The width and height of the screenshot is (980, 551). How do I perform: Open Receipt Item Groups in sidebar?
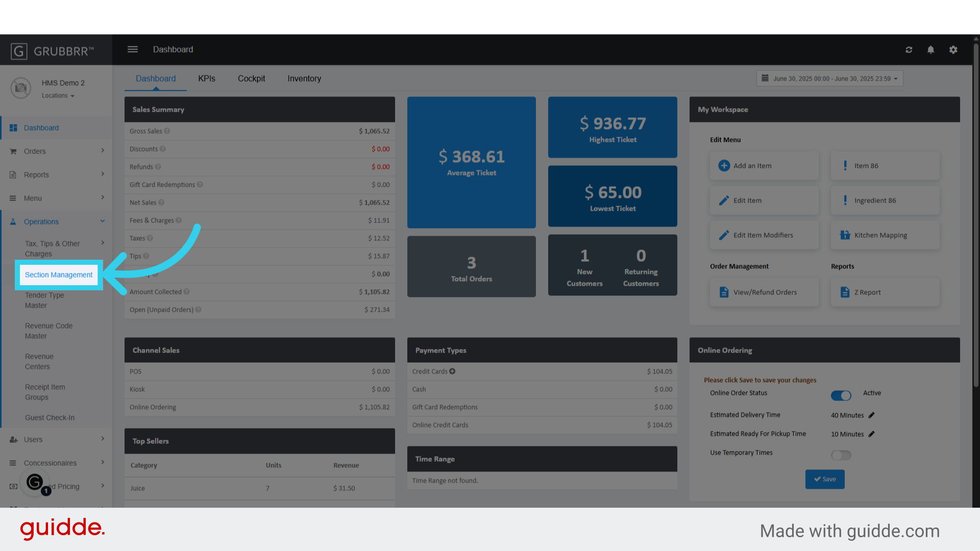click(45, 392)
